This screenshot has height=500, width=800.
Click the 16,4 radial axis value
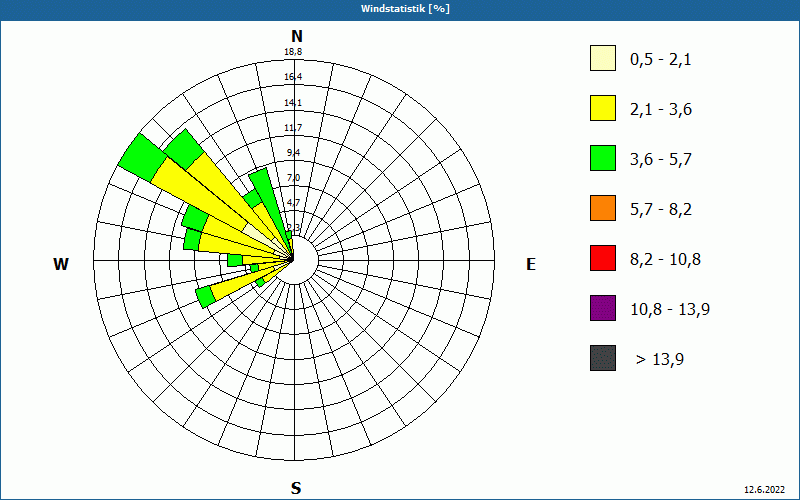coord(293,77)
